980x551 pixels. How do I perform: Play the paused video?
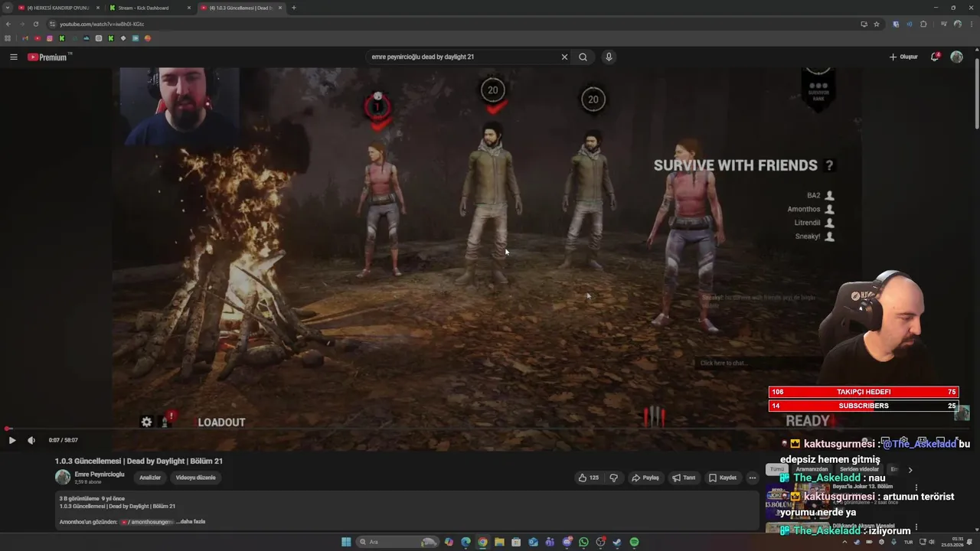[11, 440]
